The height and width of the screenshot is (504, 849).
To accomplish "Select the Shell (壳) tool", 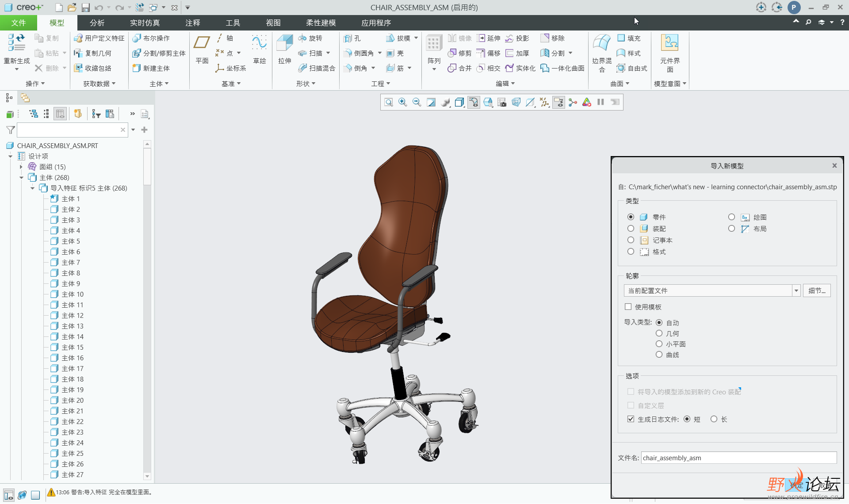I will coord(395,53).
